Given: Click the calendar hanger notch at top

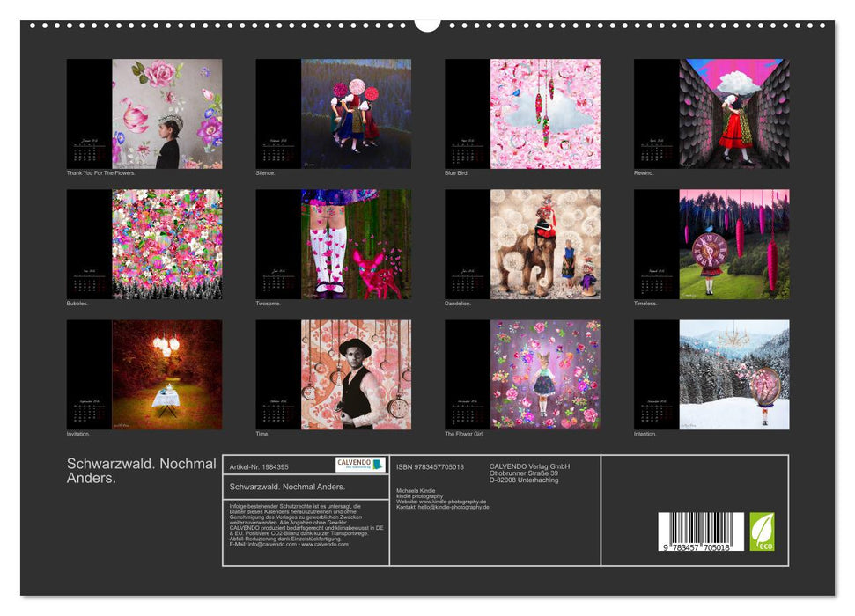Looking at the screenshot, I should pos(427,25).
